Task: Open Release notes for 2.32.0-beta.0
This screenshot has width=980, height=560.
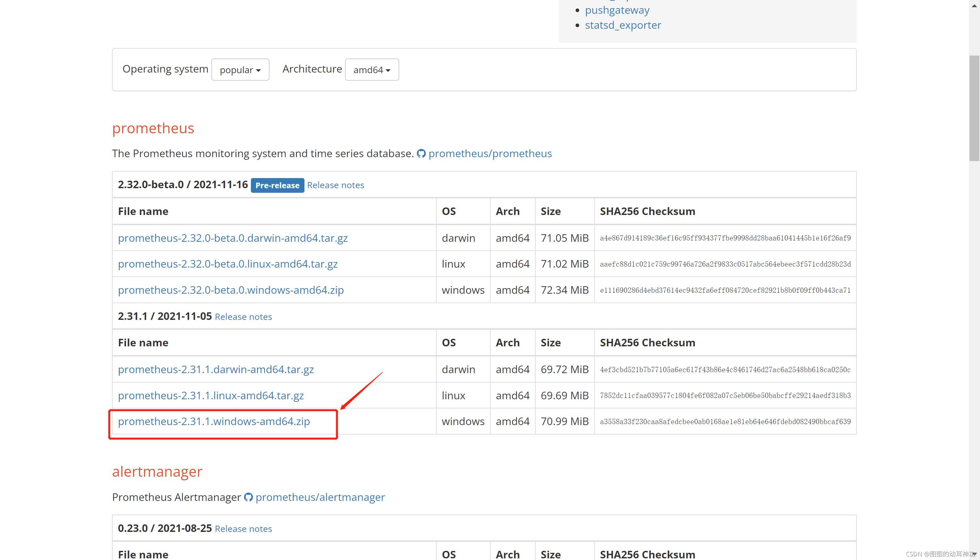Action: click(335, 185)
